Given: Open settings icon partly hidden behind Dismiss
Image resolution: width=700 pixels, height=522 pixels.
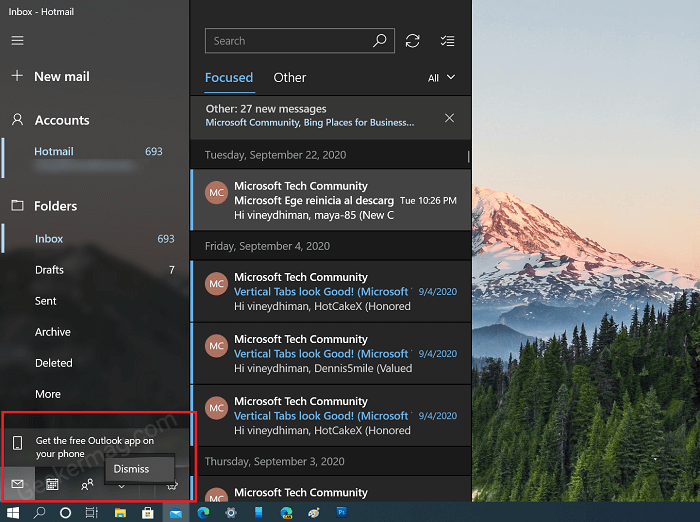Looking at the screenshot, I should click(x=173, y=485).
